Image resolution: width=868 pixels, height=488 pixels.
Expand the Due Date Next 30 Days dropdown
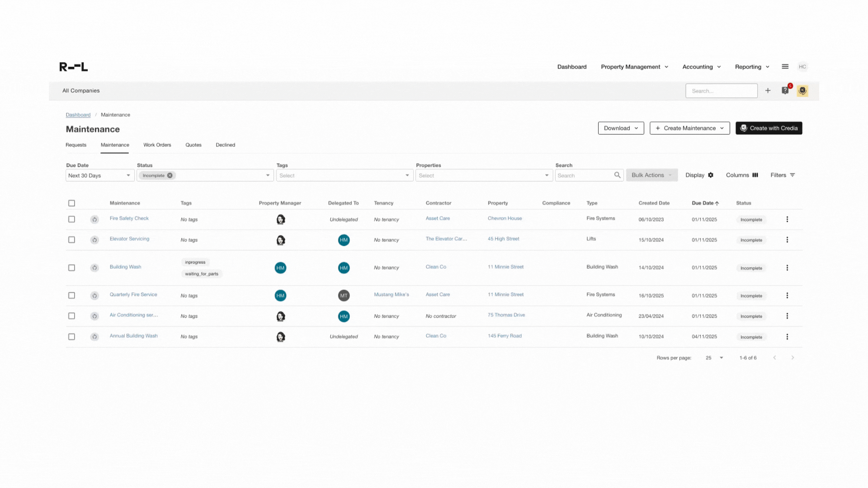99,176
